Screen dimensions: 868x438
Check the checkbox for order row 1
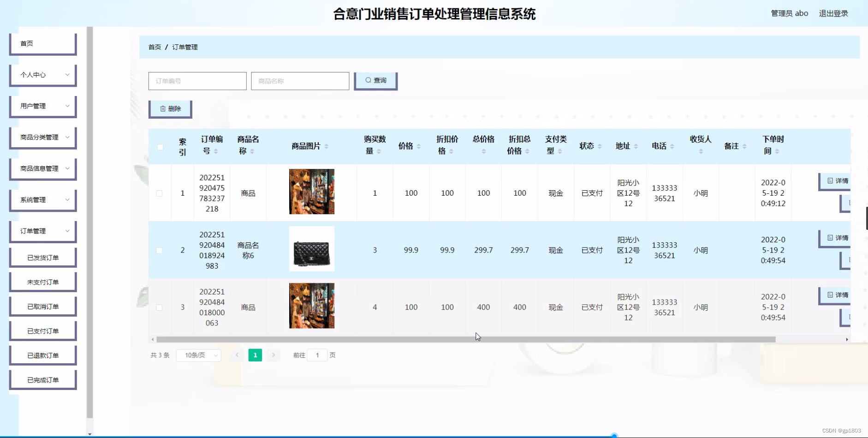[x=160, y=193]
